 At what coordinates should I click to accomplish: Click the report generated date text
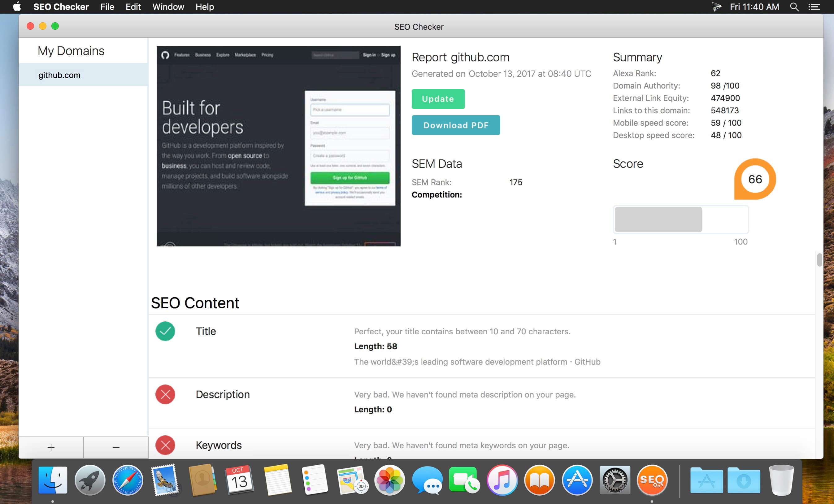click(x=501, y=74)
